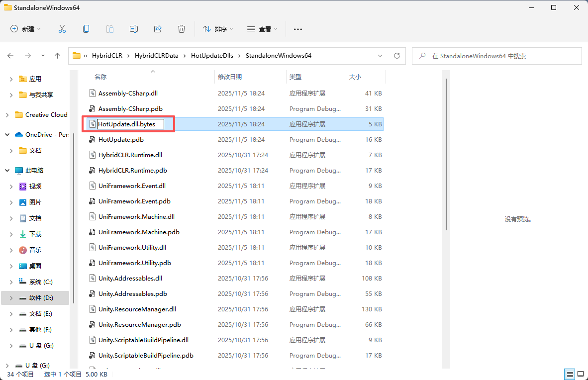
Task: Click the search box for StandaloneWindows64
Action: 496,56
